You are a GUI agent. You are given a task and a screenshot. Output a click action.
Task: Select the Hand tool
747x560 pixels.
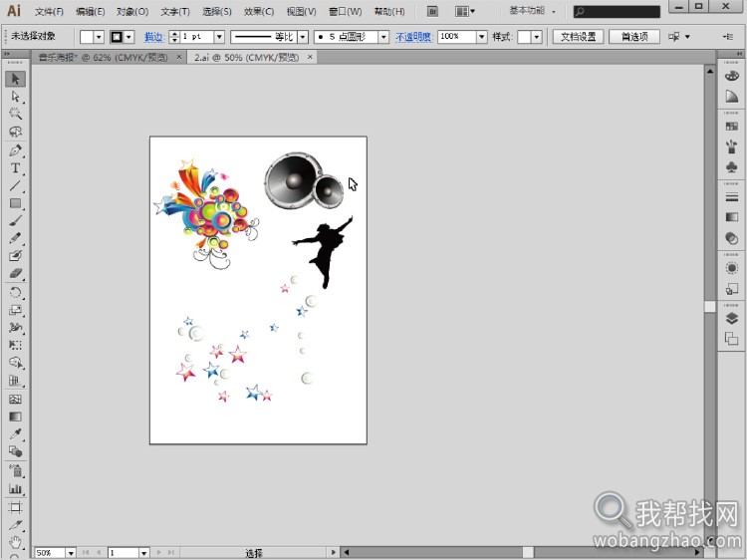click(x=15, y=542)
